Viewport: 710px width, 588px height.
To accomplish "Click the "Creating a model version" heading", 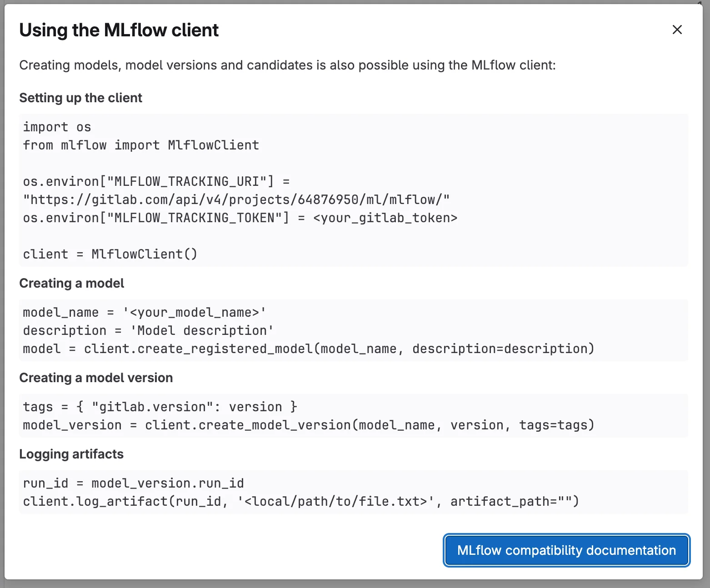I will click(x=95, y=378).
